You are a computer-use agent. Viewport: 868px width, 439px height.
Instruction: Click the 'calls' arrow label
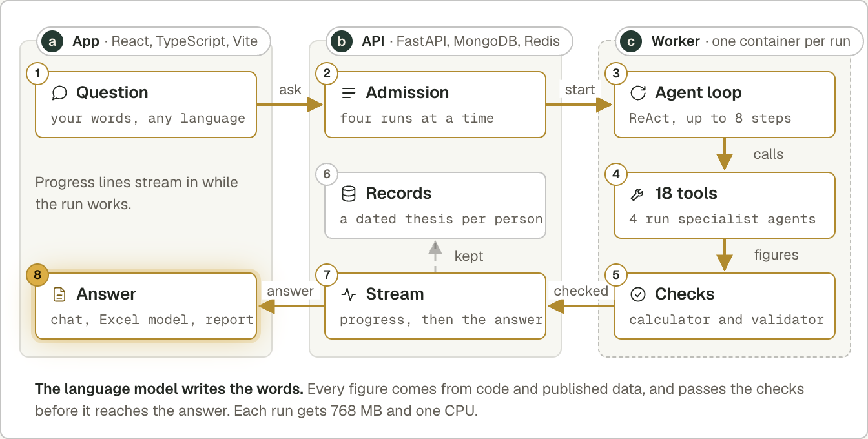[x=768, y=154]
